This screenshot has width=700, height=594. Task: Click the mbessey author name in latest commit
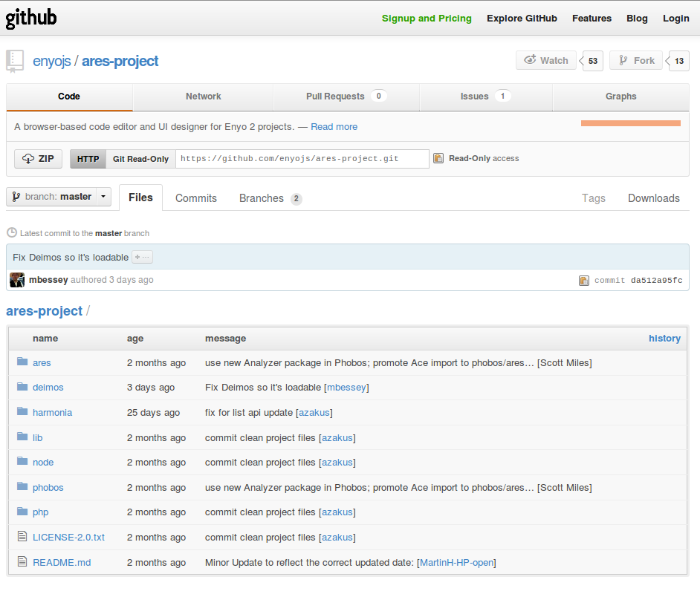tap(48, 280)
